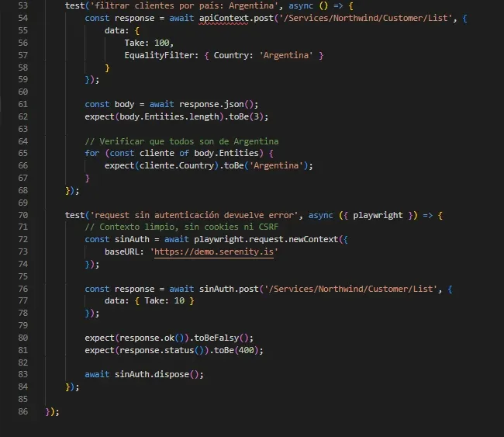This screenshot has width=504, height=437.
Task: Click the closing '});' on line 86
Action: [53, 411]
